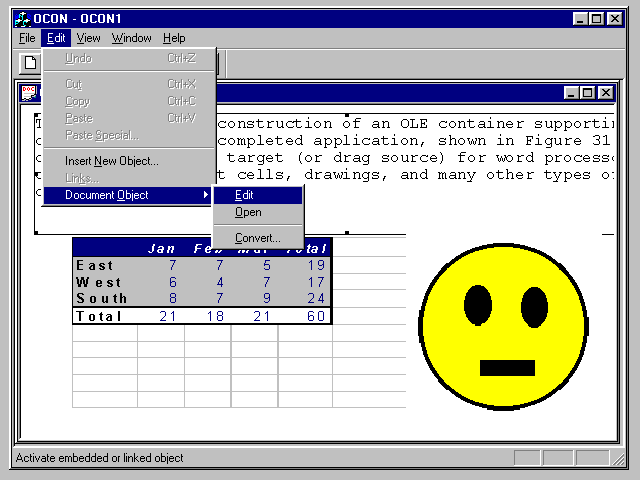Viewport: 640px width, 480px height.
Task: Click the East row label in spreadsheet
Action: [95, 265]
